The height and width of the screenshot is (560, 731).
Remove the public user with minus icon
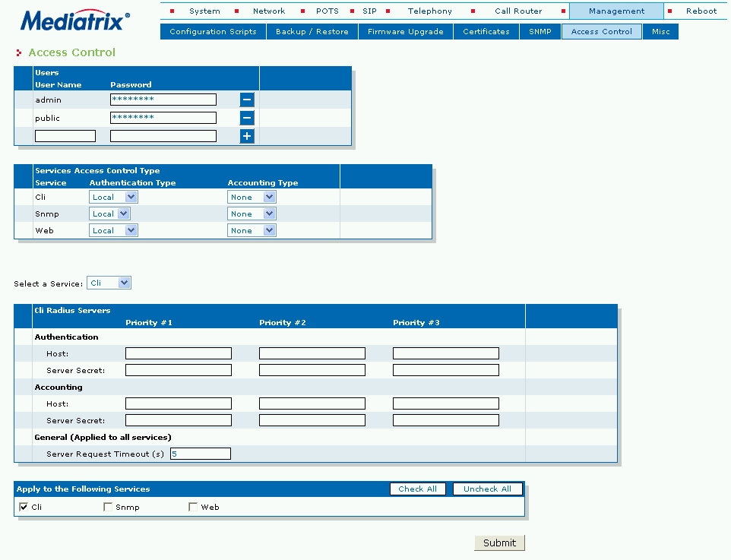pos(247,118)
